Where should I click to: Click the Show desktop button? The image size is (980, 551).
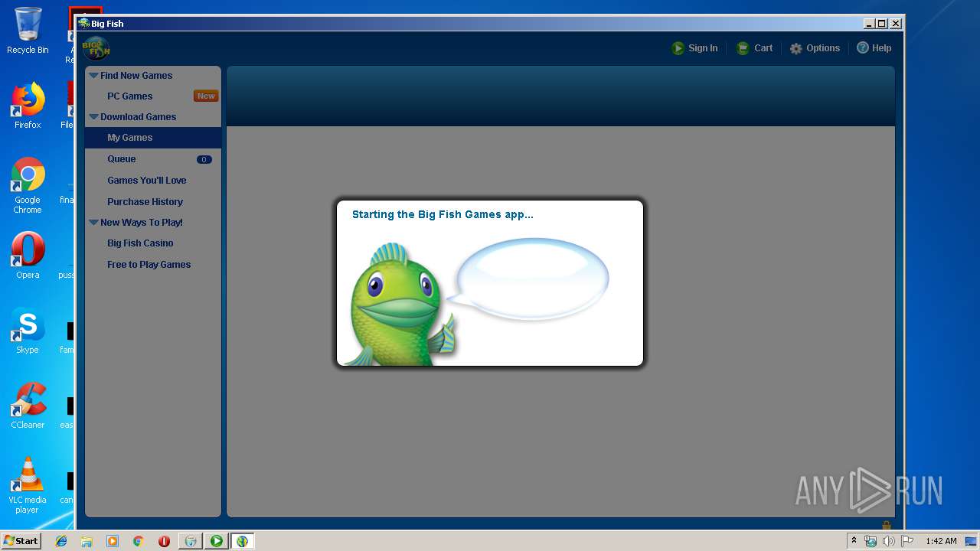(x=972, y=541)
